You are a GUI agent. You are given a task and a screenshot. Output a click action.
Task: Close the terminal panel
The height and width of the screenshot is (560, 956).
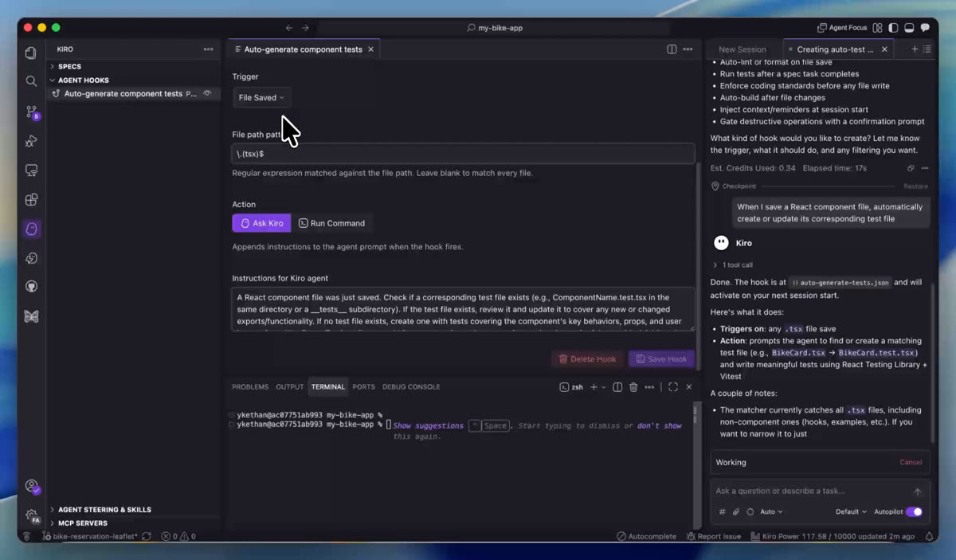click(689, 387)
